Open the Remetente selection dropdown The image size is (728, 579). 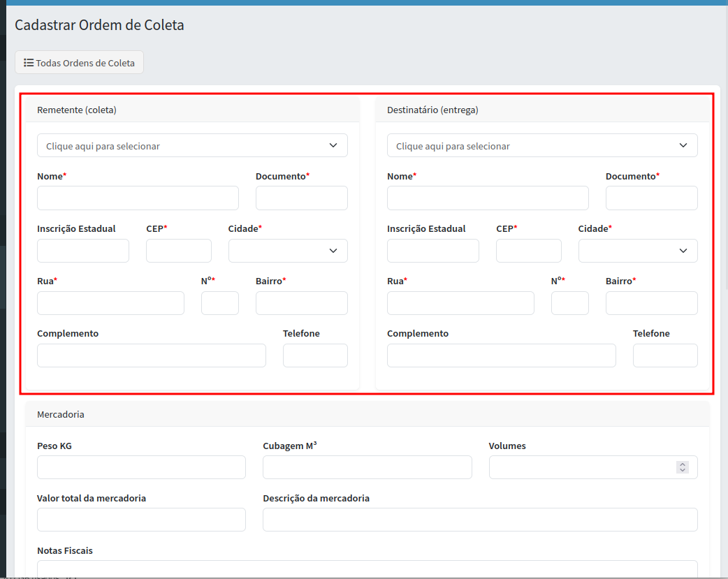tap(192, 145)
